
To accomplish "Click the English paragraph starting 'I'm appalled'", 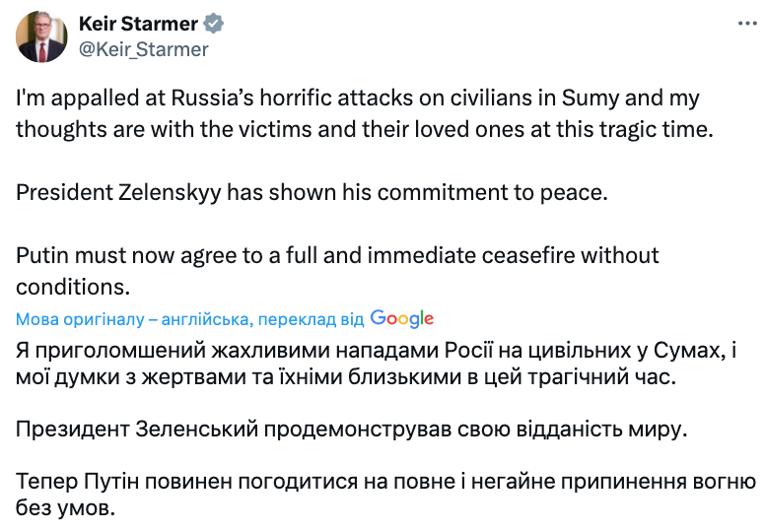I will point(355,113).
